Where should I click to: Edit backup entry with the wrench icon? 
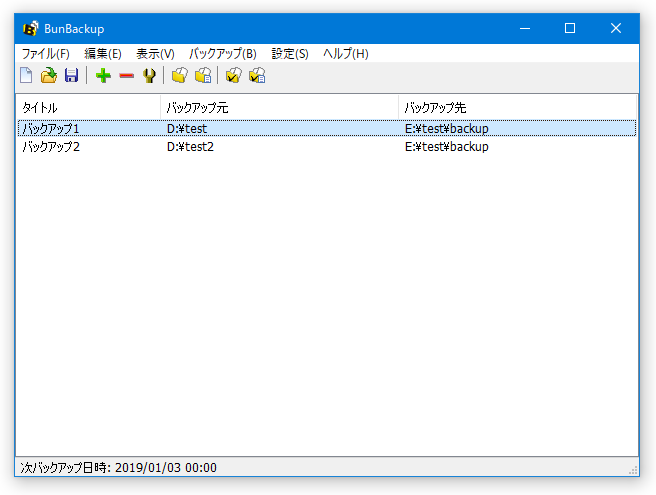click(149, 76)
